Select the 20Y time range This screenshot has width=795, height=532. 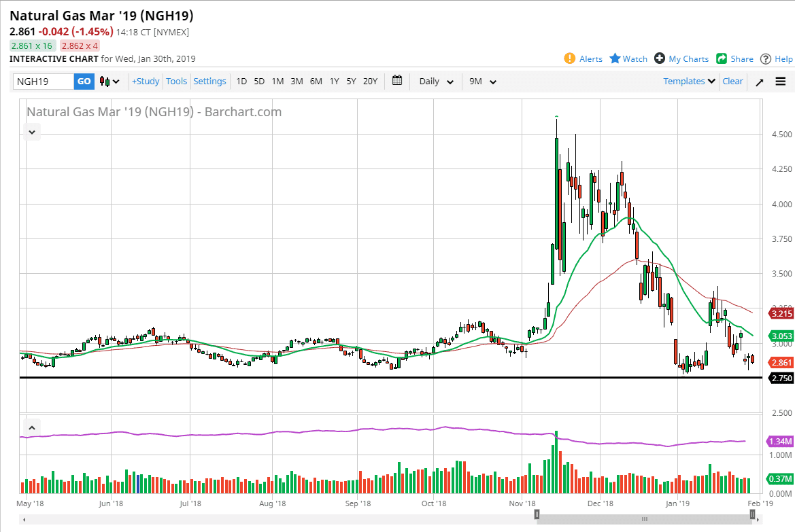pyautogui.click(x=370, y=81)
